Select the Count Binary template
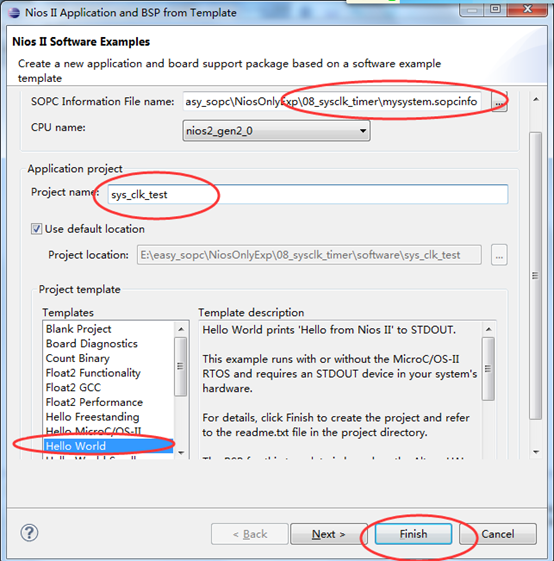This screenshot has height=561, width=554. pos(78,358)
